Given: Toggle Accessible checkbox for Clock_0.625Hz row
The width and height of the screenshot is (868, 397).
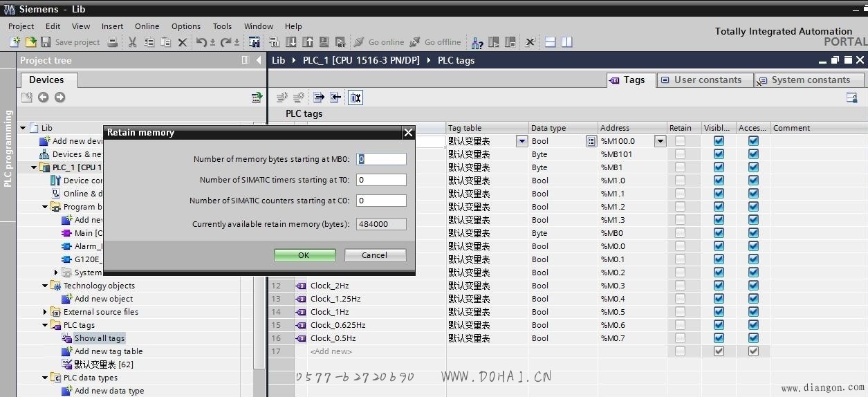Looking at the screenshot, I should pyautogui.click(x=753, y=325).
